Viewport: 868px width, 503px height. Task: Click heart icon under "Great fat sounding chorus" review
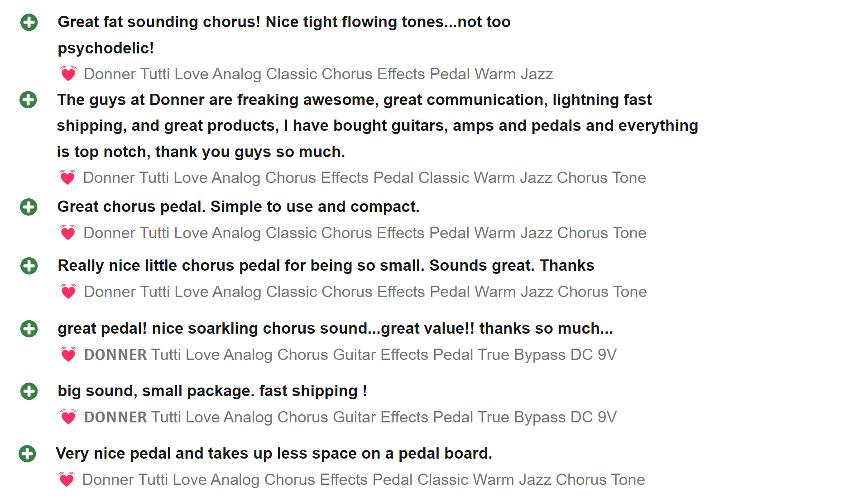pos(68,74)
